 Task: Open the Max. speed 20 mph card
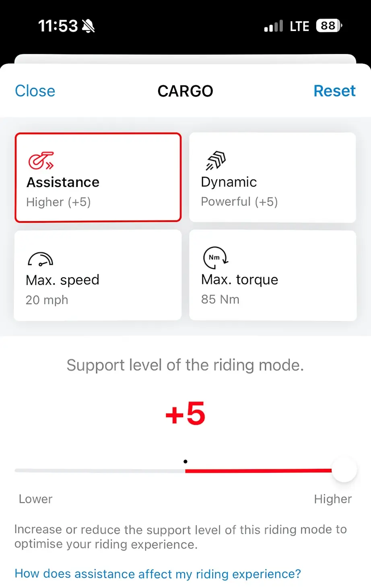(98, 275)
